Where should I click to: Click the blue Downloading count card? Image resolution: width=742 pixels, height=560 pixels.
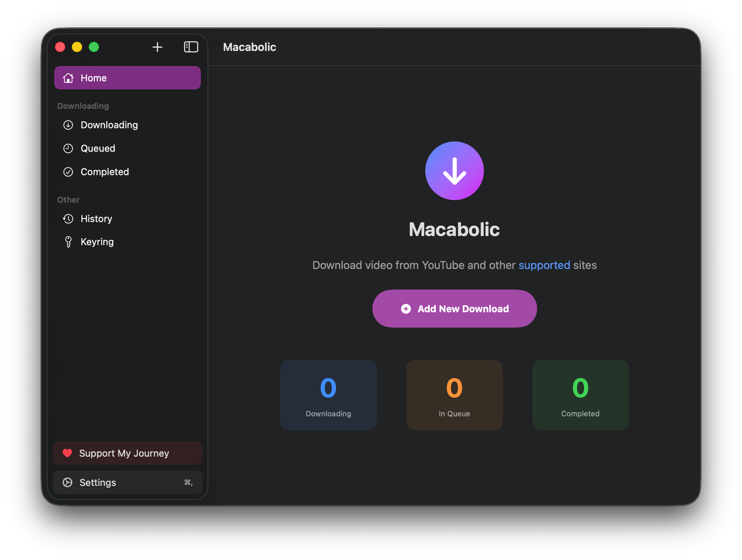point(328,395)
